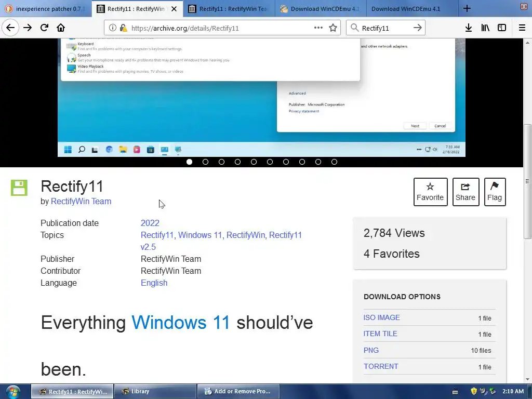Open the security shield icon in tray

pyautogui.click(x=474, y=391)
